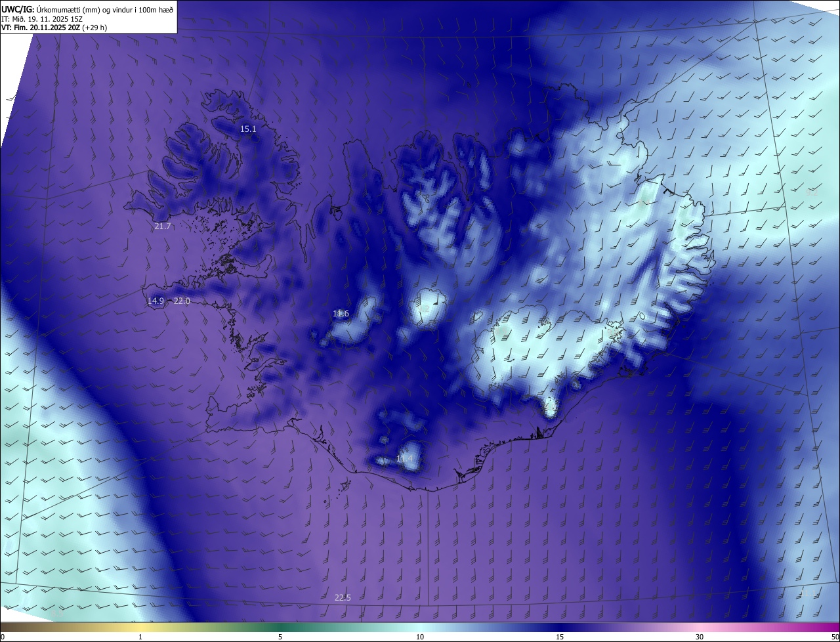Click the 1 tick on the color scale
The width and height of the screenshot is (840, 642).
140,637
